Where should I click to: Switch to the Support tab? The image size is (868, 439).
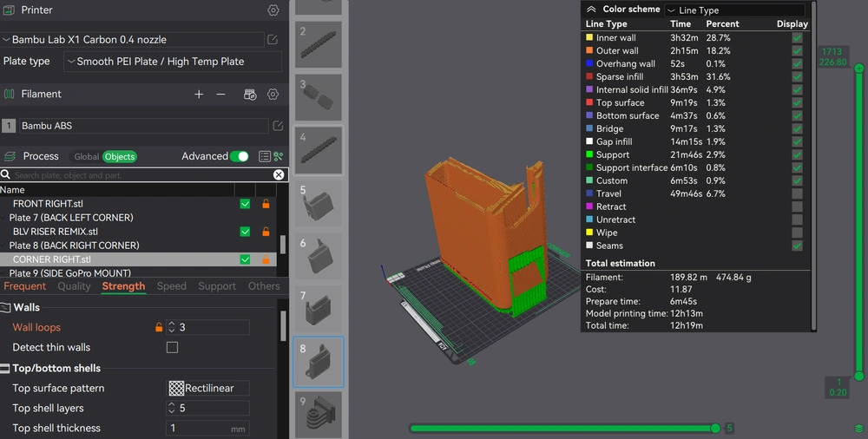point(217,286)
